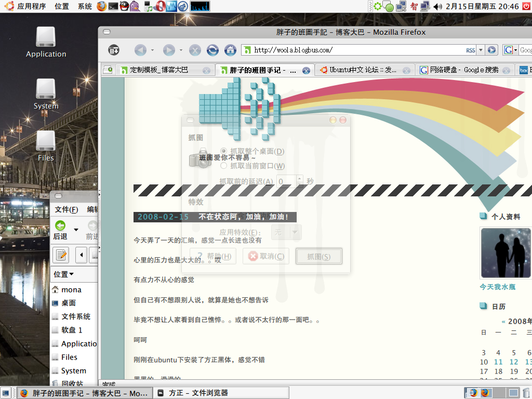The image size is (532, 399).
Task: Open the Amarok wolf icon launcher
Action: point(183,6)
